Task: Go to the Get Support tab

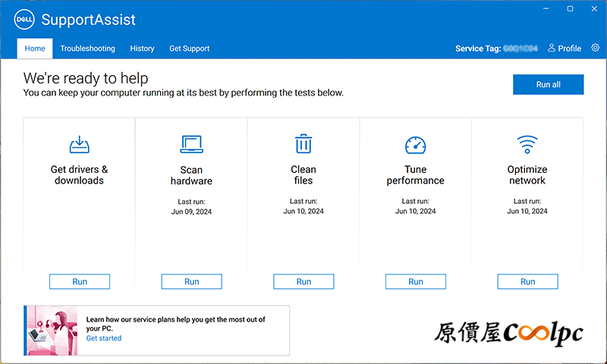Action: 189,49
